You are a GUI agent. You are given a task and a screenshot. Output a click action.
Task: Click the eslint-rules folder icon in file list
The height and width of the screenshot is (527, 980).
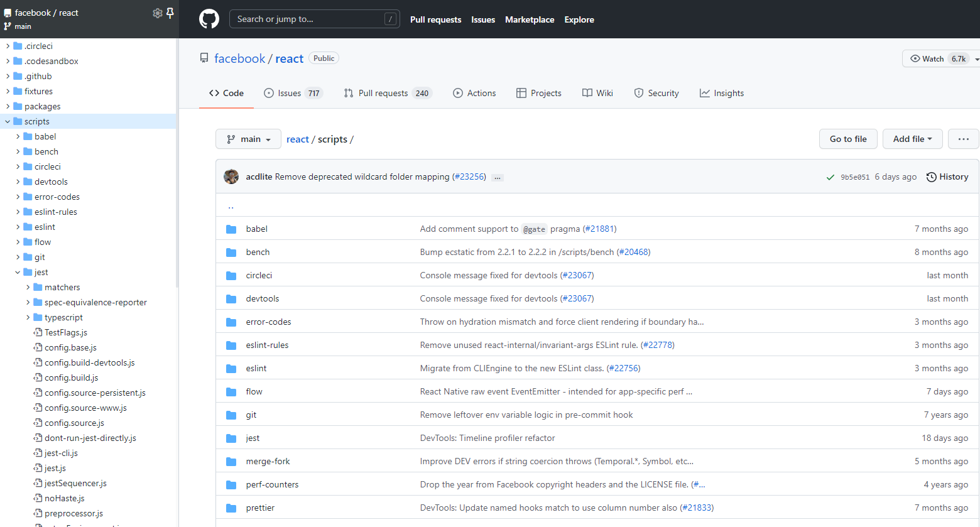tap(231, 345)
